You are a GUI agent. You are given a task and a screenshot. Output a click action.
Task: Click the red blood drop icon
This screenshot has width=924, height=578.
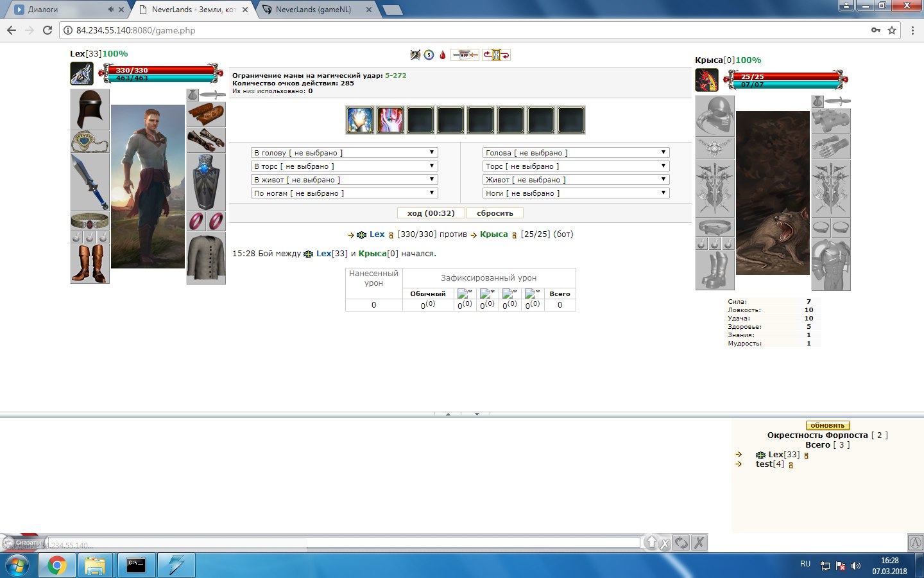442,55
